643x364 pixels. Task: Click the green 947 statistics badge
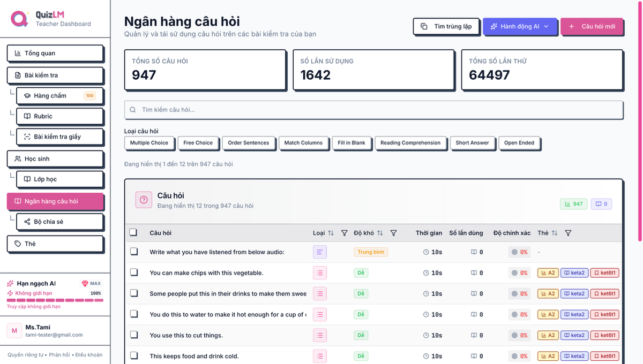click(x=573, y=204)
